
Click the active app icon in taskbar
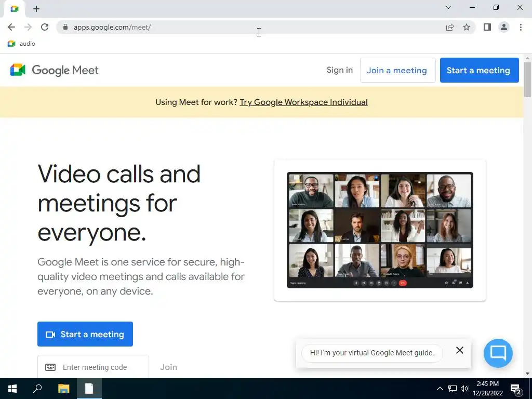coord(89,389)
